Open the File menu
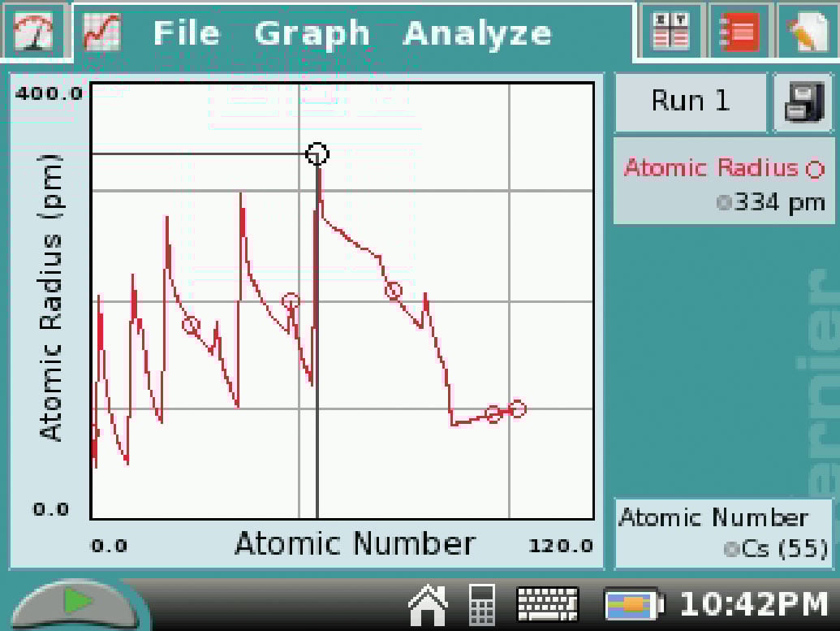 tap(187, 33)
